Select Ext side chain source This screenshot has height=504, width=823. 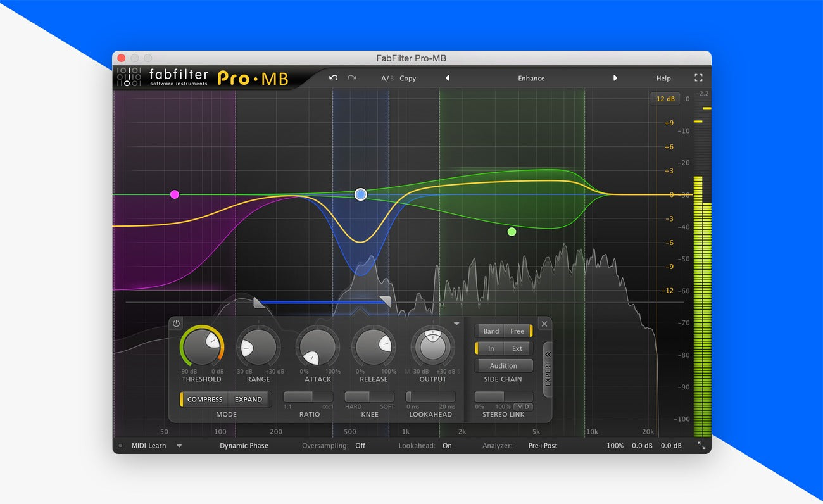pos(518,348)
